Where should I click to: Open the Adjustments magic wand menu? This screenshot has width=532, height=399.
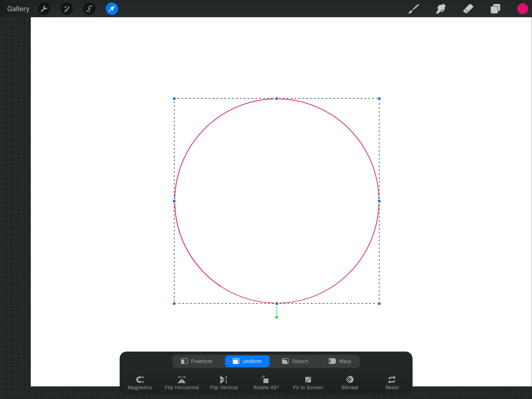(66, 9)
